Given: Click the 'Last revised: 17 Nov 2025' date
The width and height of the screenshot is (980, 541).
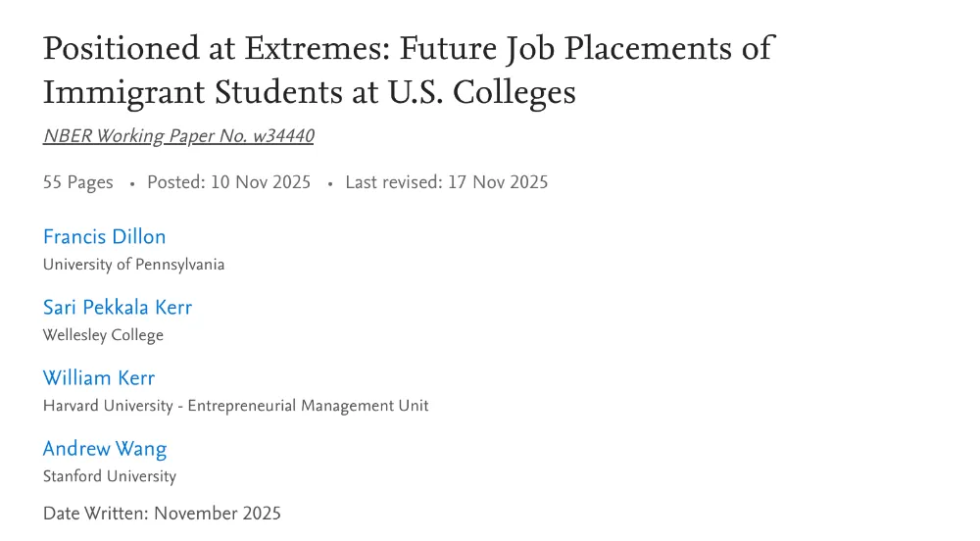Looking at the screenshot, I should click(x=446, y=182).
